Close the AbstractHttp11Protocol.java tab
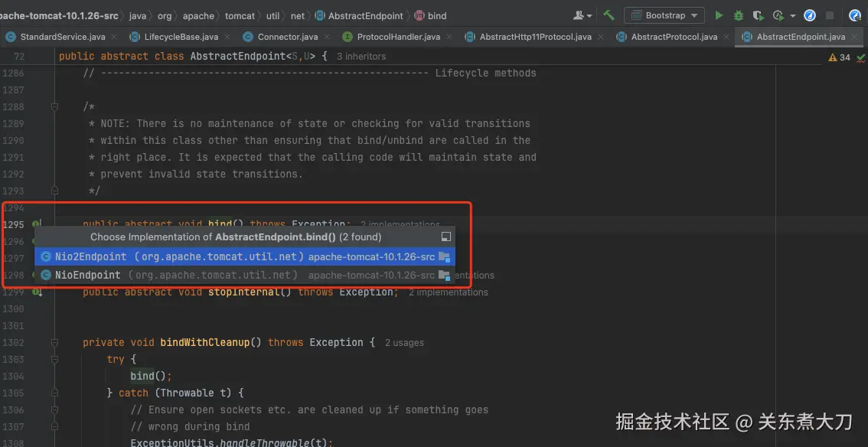Viewport: 868px width, 447px height. coord(601,37)
